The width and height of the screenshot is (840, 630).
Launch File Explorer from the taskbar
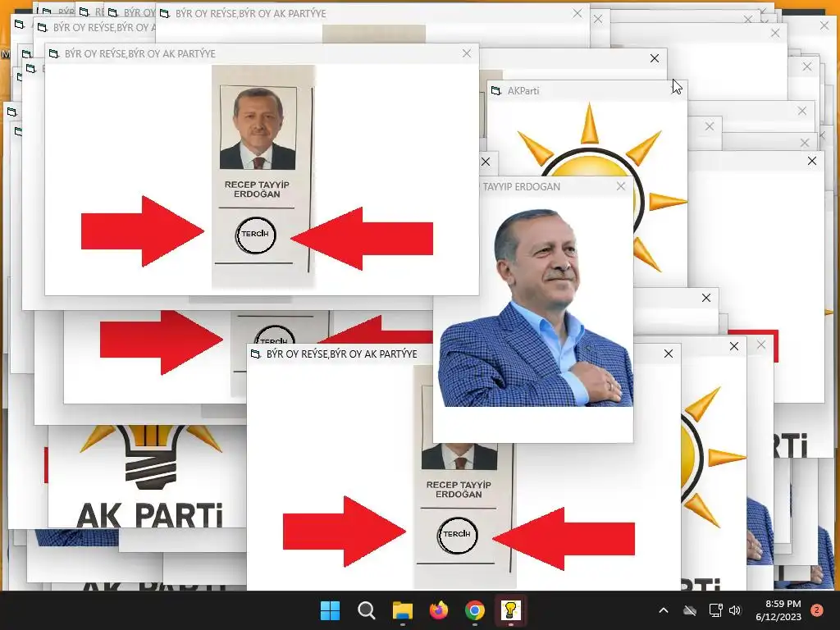(x=402, y=610)
